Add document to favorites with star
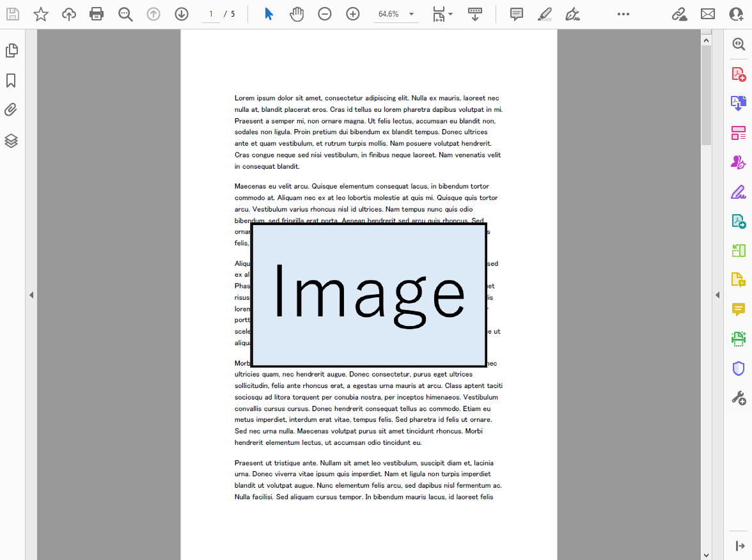This screenshot has width=752, height=560. pyautogui.click(x=40, y=13)
